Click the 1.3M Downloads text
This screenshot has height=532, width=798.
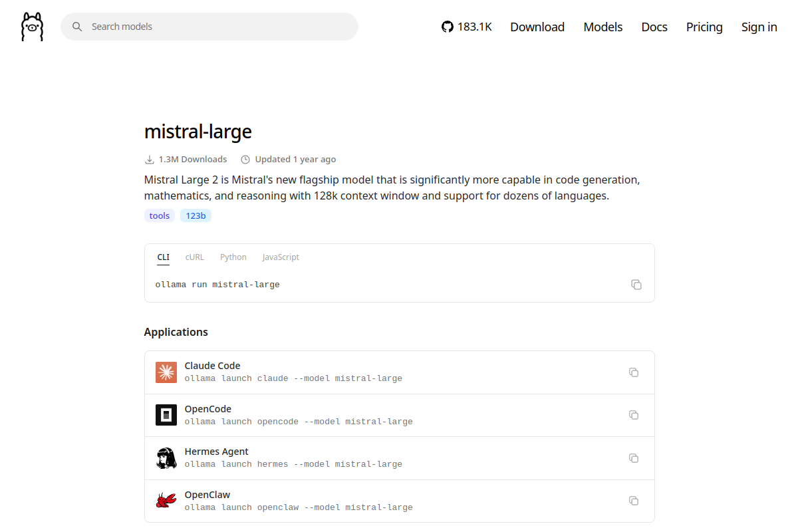tap(193, 160)
